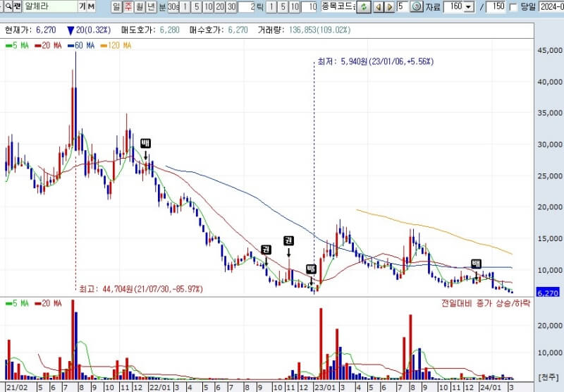Select the 1-minute interval button
Viewport: 564px width, 392px height.
185,6
